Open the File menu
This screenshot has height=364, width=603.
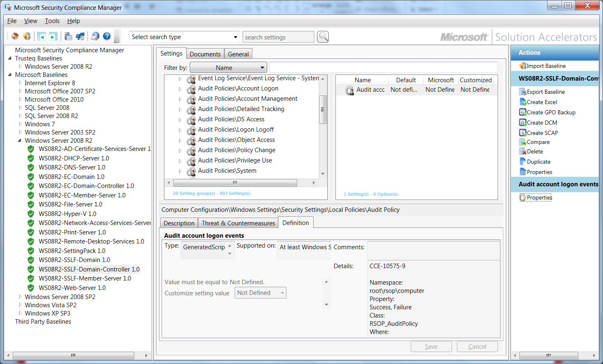tap(12, 21)
